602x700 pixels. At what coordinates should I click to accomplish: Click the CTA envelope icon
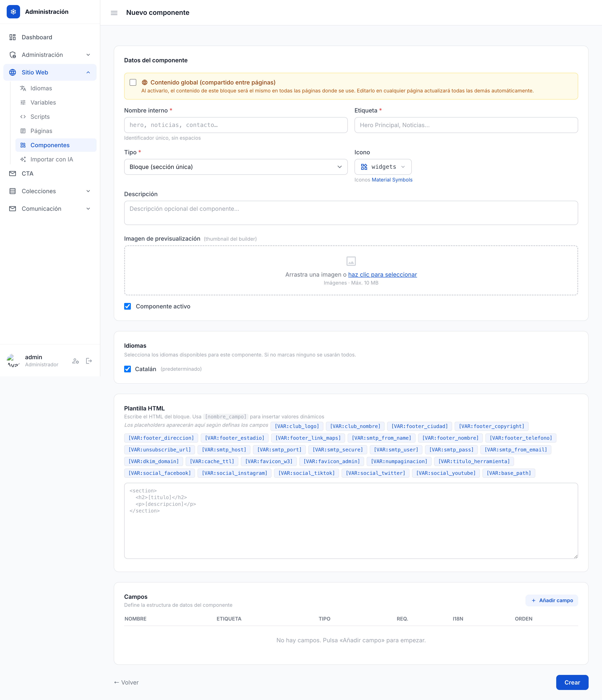pyautogui.click(x=13, y=173)
